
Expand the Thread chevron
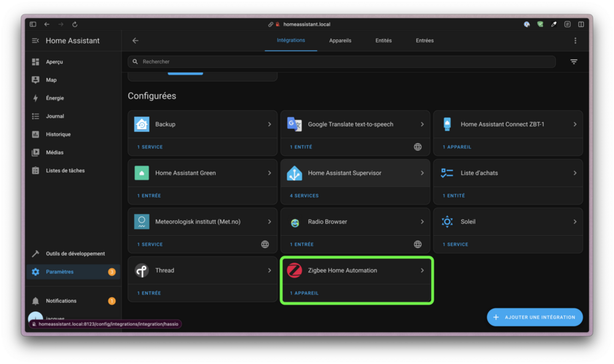(270, 271)
